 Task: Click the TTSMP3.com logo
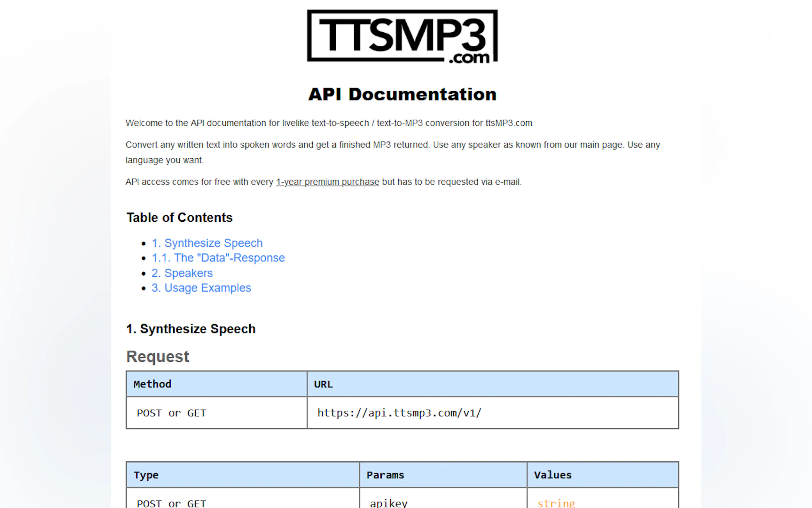coord(402,36)
